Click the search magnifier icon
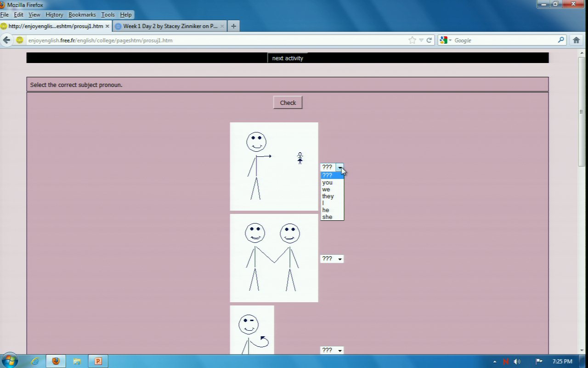Viewport: 588px width, 368px height. point(561,40)
